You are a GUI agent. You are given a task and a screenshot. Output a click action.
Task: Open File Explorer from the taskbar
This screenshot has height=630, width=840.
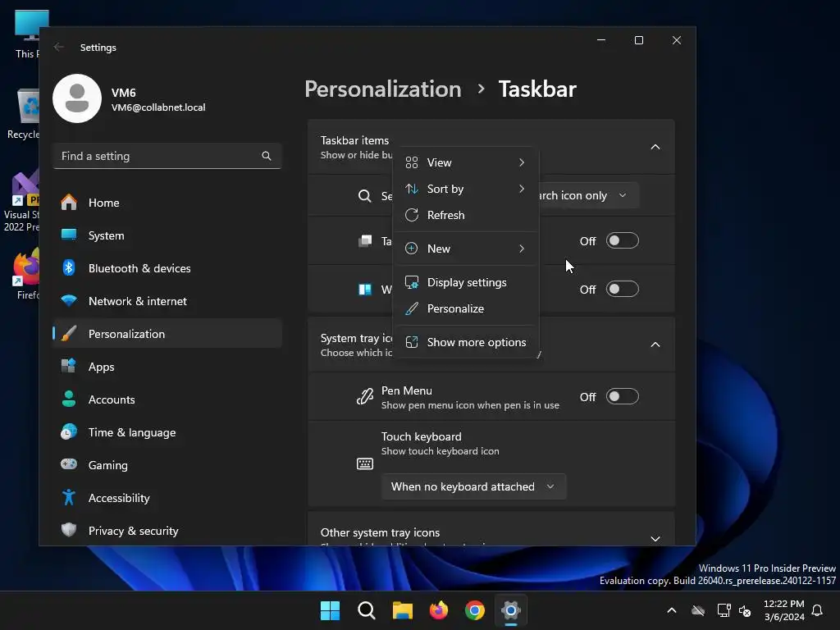402,610
